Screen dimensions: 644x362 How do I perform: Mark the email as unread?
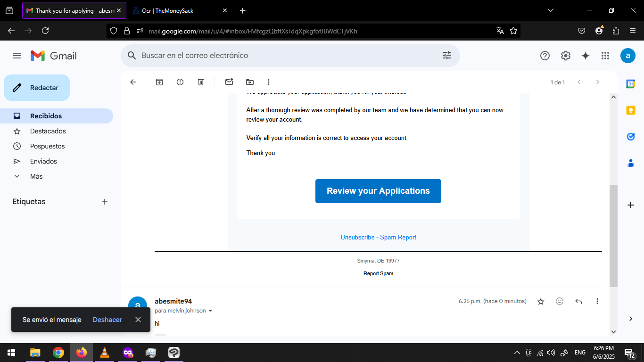tap(229, 82)
